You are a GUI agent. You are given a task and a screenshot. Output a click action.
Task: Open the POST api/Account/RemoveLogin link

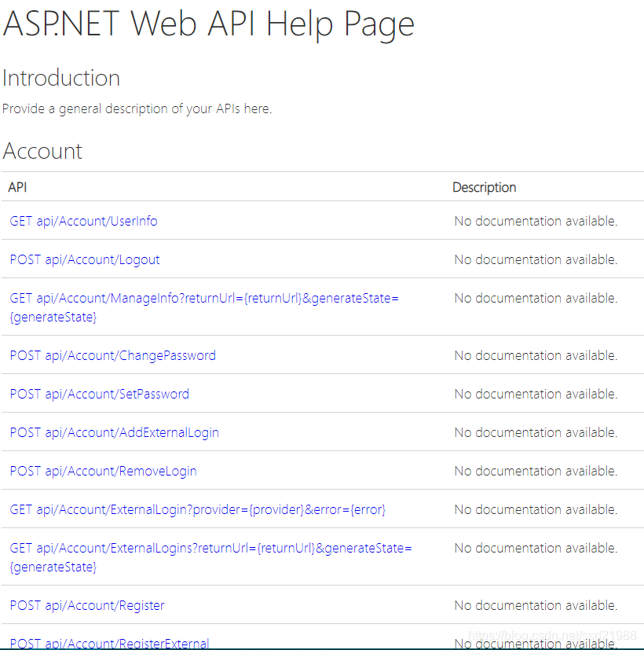[x=103, y=471]
